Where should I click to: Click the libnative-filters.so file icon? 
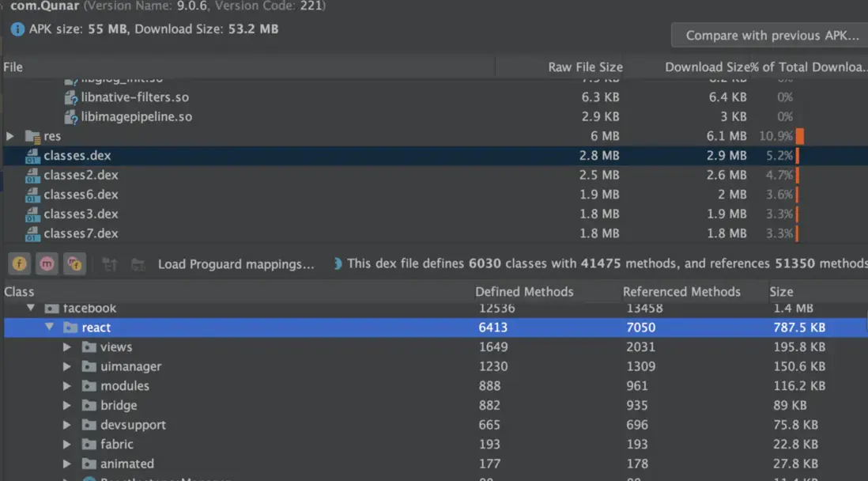pos(71,97)
